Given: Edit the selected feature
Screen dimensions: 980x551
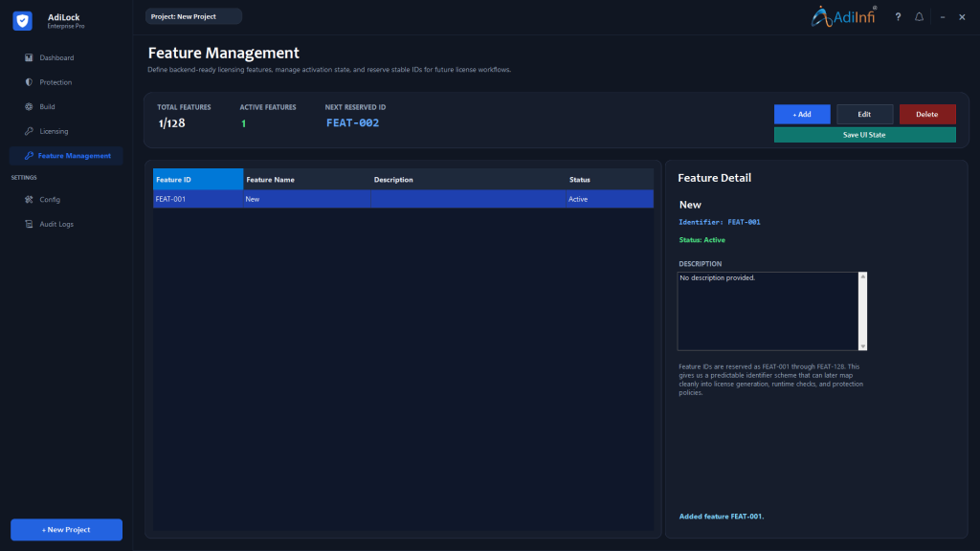Looking at the screenshot, I should 864,114.
